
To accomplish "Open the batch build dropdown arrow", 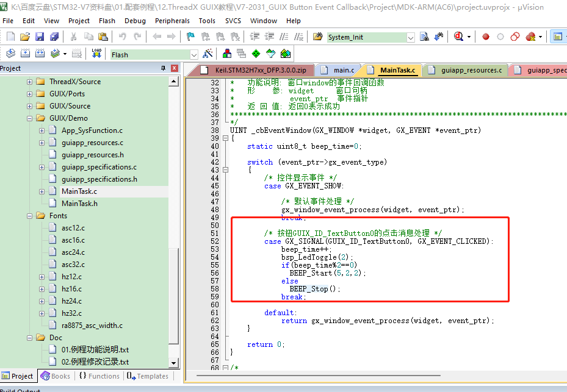I will coord(65,54).
